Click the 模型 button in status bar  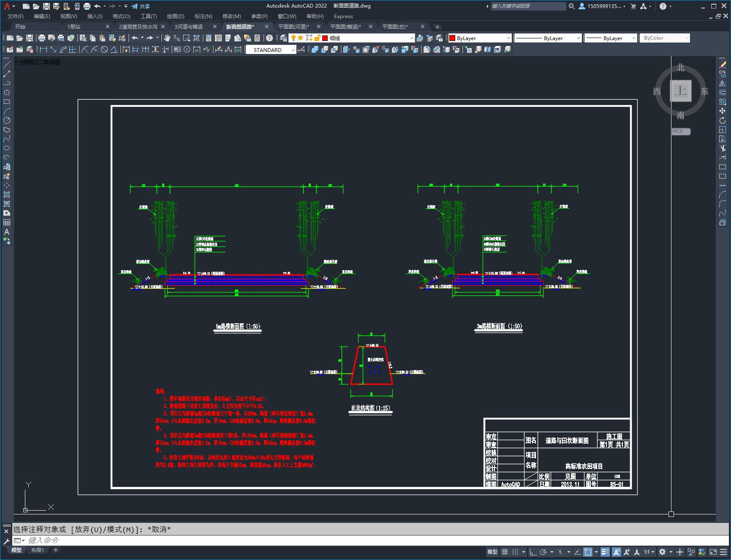point(492,552)
